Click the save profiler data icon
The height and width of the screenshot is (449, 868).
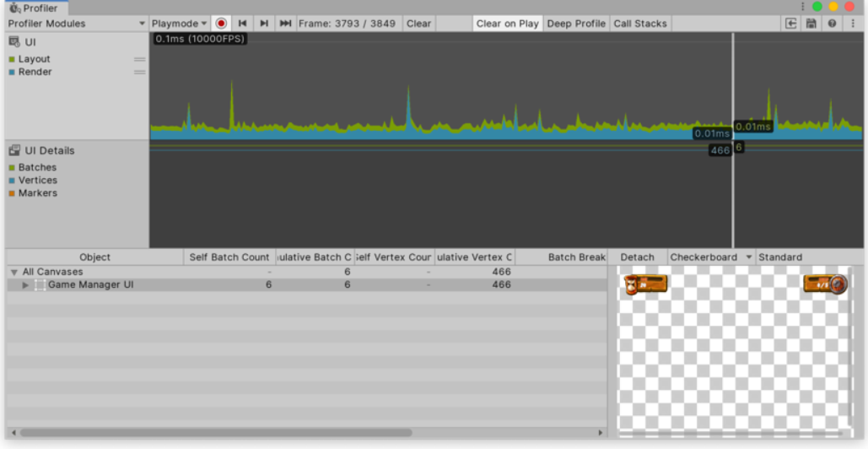pos(811,24)
